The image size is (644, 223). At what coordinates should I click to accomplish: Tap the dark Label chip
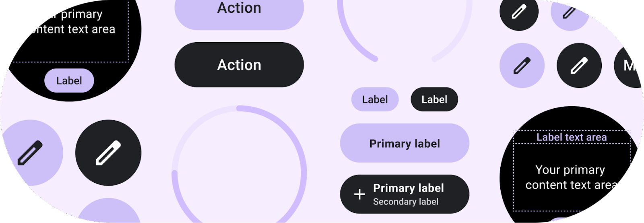(434, 99)
